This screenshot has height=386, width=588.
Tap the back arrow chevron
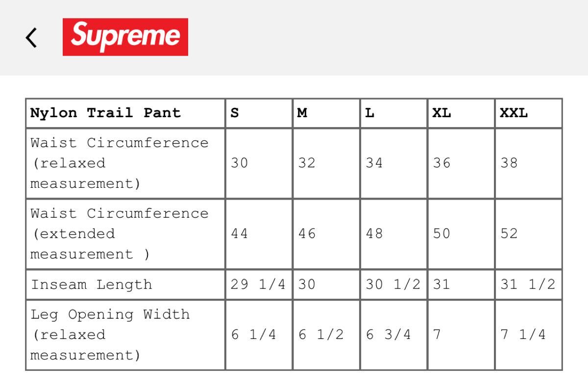31,37
